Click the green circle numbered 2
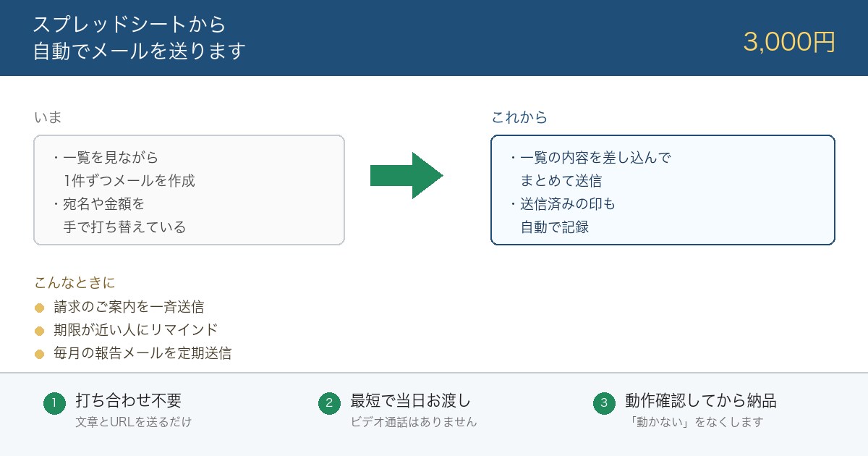Screen dimensions: 868x456 tap(329, 404)
